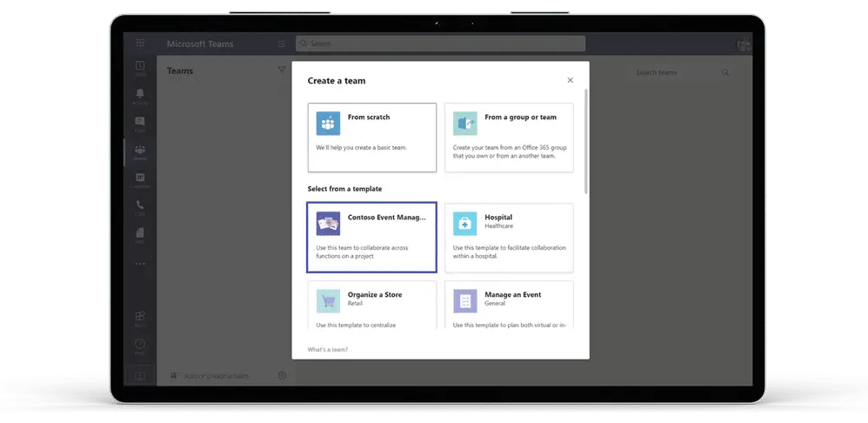Viewport: 868px width, 423px height.
Task: Click Join or create a team
Action: tap(210, 376)
